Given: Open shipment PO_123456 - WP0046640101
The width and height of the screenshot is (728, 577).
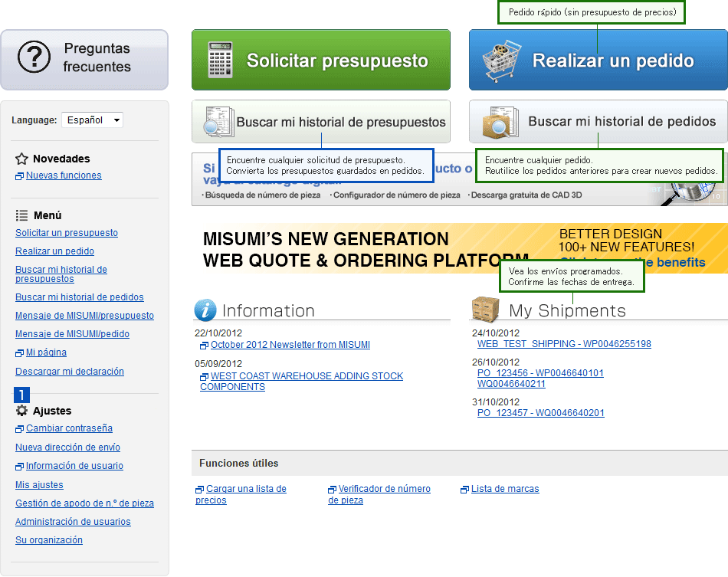Looking at the screenshot, I should tap(540, 372).
